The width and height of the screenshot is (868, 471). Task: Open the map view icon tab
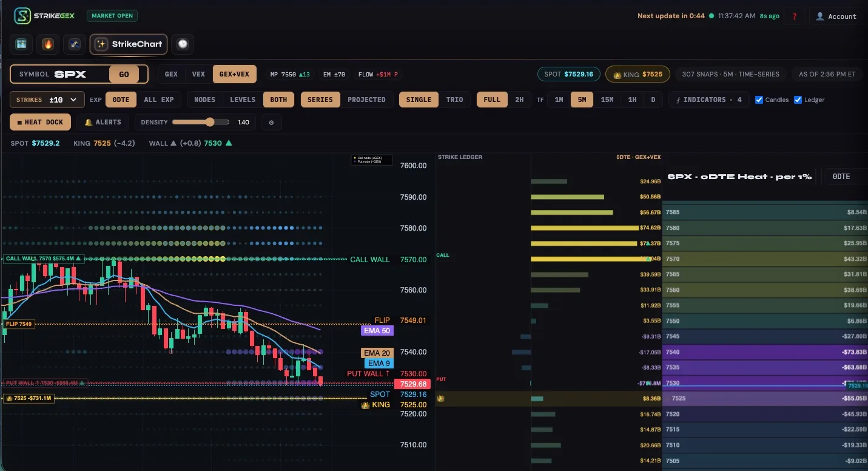pyautogui.click(x=22, y=44)
